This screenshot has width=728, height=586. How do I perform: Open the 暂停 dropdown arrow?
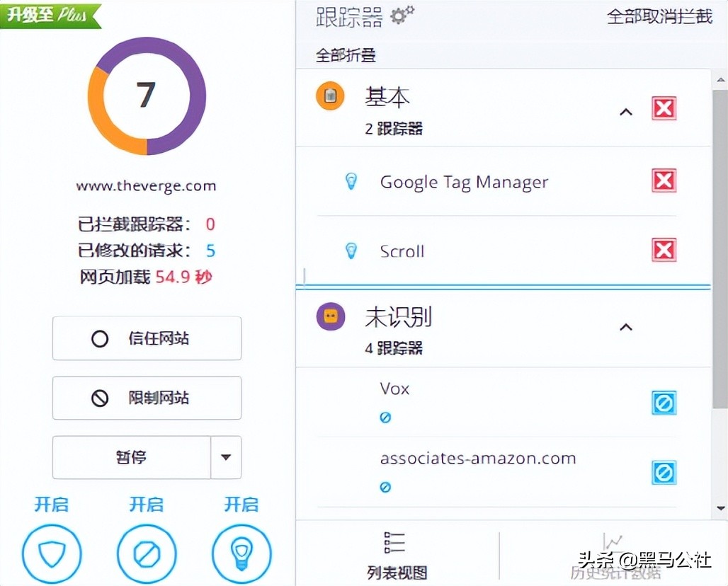[226, 458]
